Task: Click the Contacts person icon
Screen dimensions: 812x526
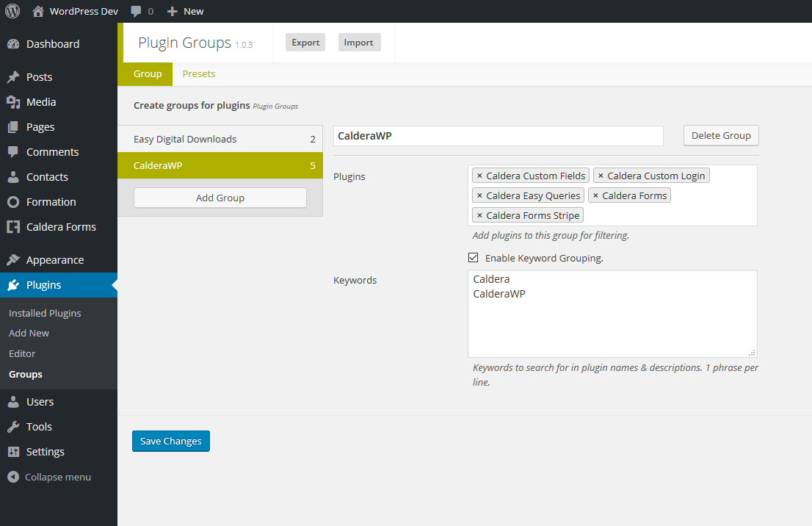Action: point(13,177)
